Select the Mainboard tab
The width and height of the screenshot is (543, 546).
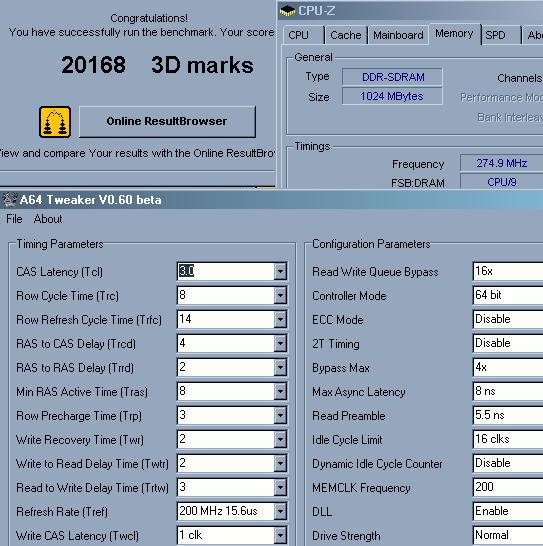(x=398, y=35)
